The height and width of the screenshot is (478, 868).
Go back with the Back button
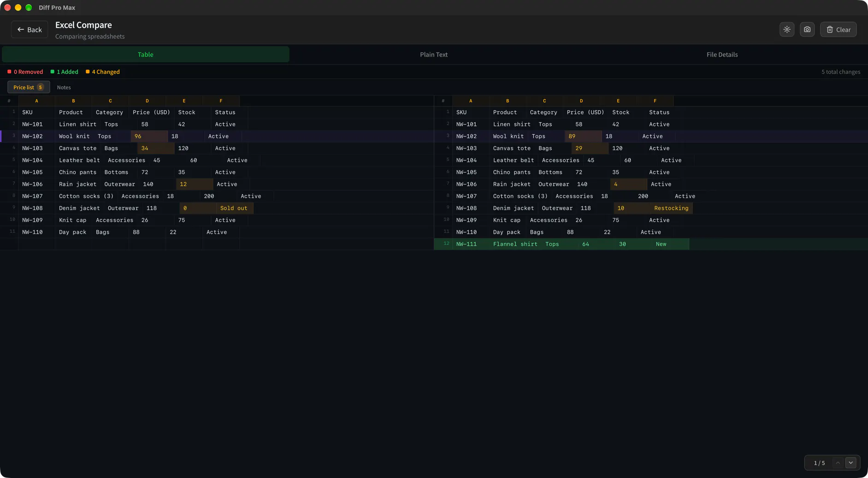coord(30,30)
